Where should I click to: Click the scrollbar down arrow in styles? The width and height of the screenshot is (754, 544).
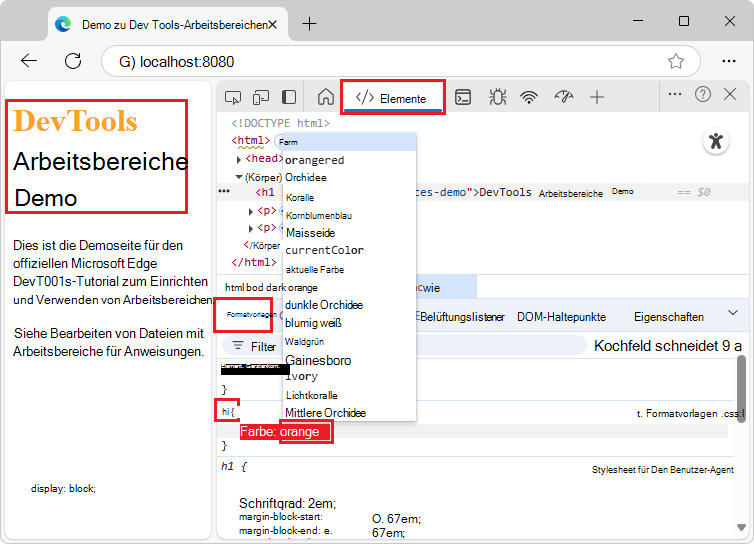click(x=741, y=528)
